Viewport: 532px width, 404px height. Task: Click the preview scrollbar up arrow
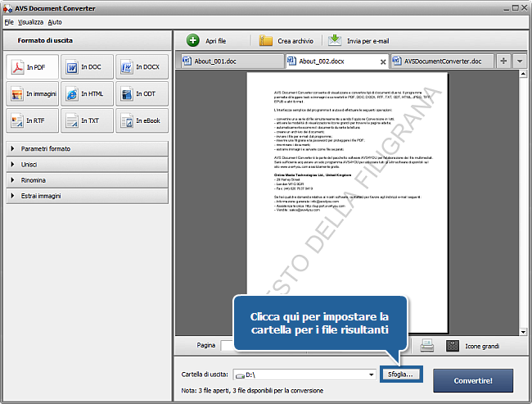pos(523,74)
